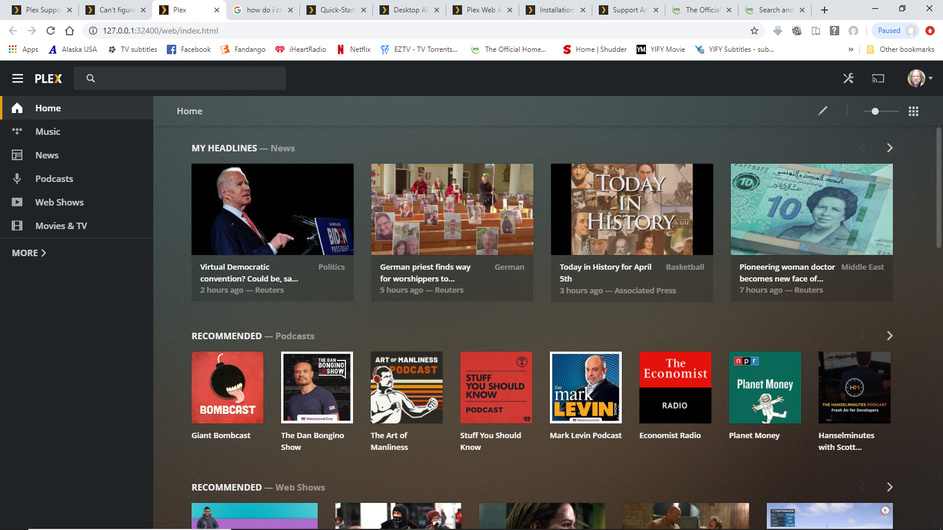The height and width of the screenshot is (530, 943).
Task: Open Music in the sidebar
Action: coord(76,132)
